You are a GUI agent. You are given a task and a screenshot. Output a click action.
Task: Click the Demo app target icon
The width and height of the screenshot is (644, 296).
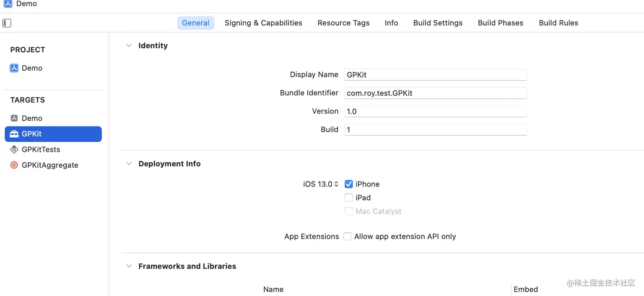14,118
